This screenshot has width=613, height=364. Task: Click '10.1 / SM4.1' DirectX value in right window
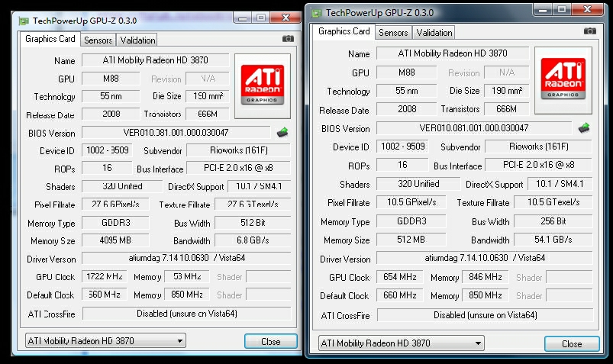click(560, 184)
